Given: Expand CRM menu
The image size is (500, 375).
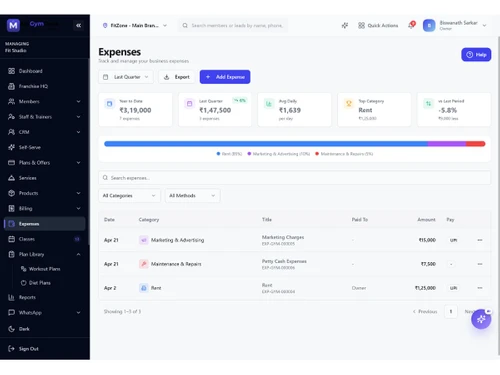Looking at the screenshot, I should (45, 132).
